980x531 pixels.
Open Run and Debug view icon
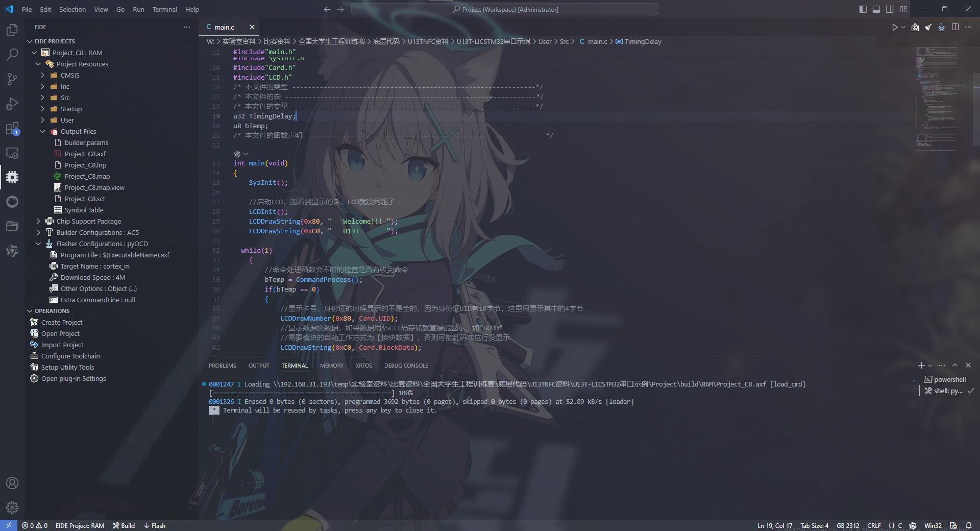(12, 104)
